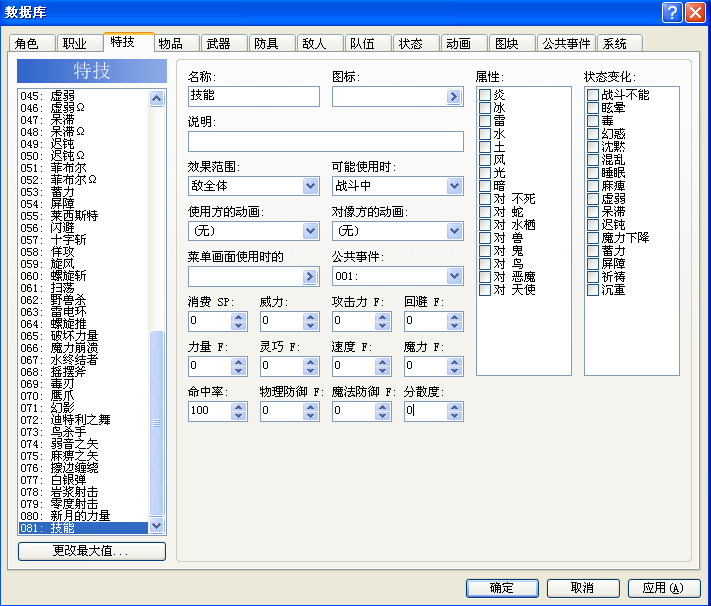Check 对 不死 attribute
Image resolution: width=711 pixels, height=606 pixels.
click(x=485, y=199)
